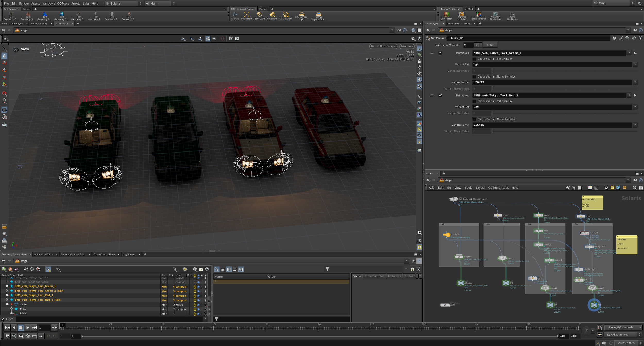
Task: Click the playback range slider bar
Action: 320,336
